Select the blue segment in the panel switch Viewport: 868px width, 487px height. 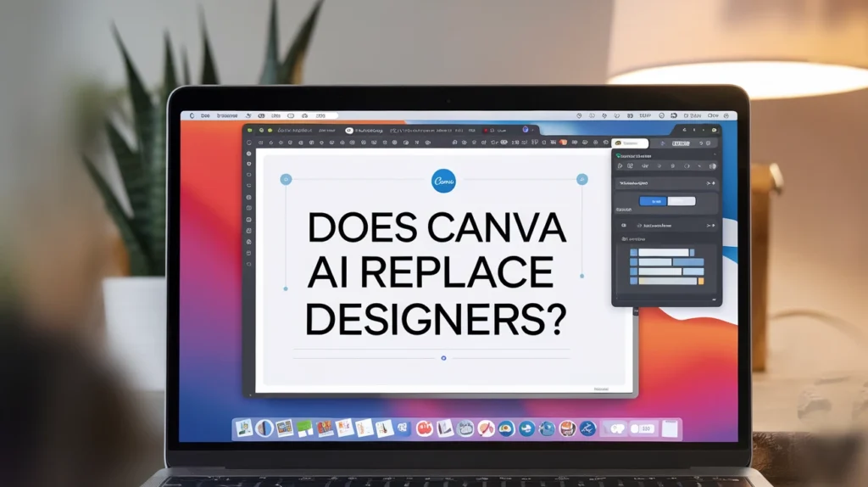coord(654,201)
